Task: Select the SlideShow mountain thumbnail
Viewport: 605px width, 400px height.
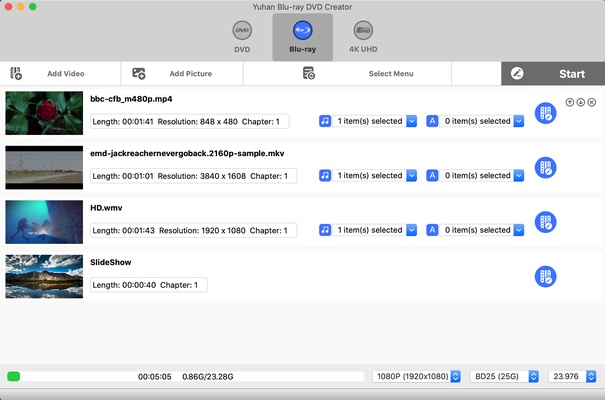Action: point(44,276)
